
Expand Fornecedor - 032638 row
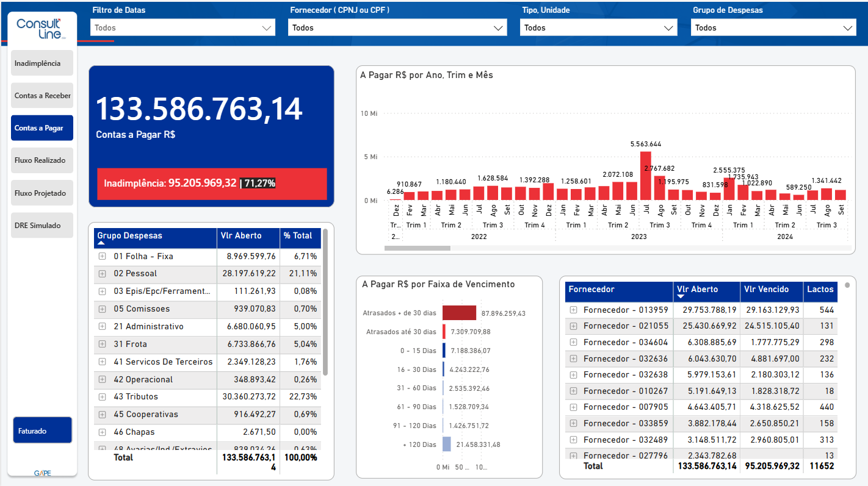pos(573,375)
